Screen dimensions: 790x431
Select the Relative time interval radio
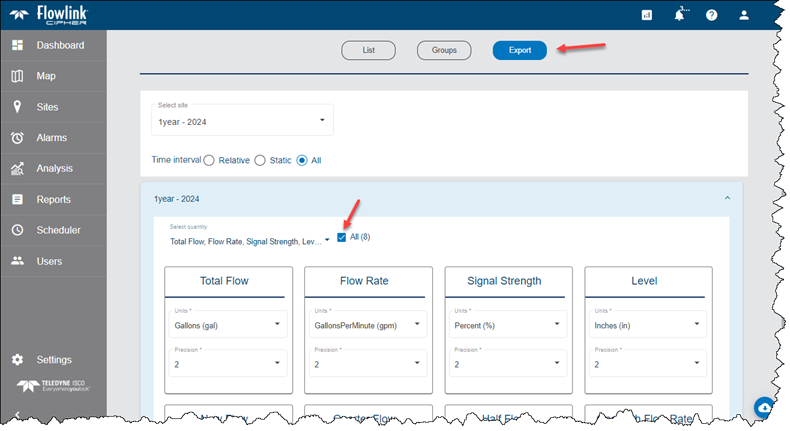click(x=210, y=160)
